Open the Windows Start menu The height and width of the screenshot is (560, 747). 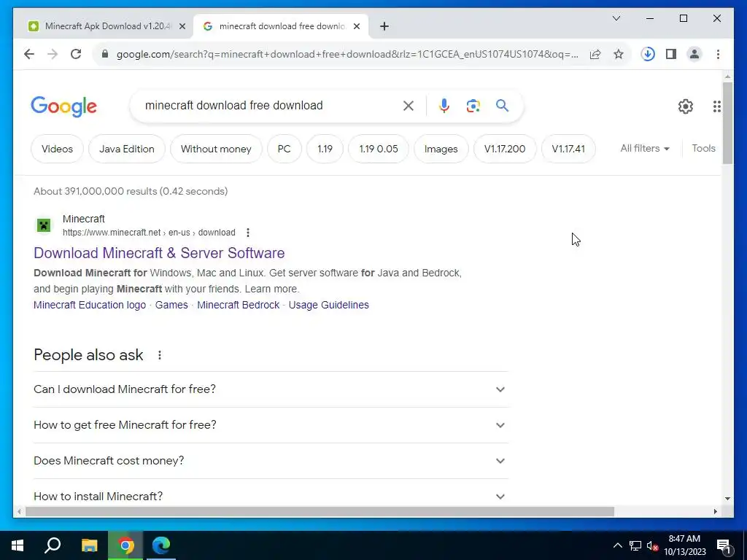tap(18, 545)
